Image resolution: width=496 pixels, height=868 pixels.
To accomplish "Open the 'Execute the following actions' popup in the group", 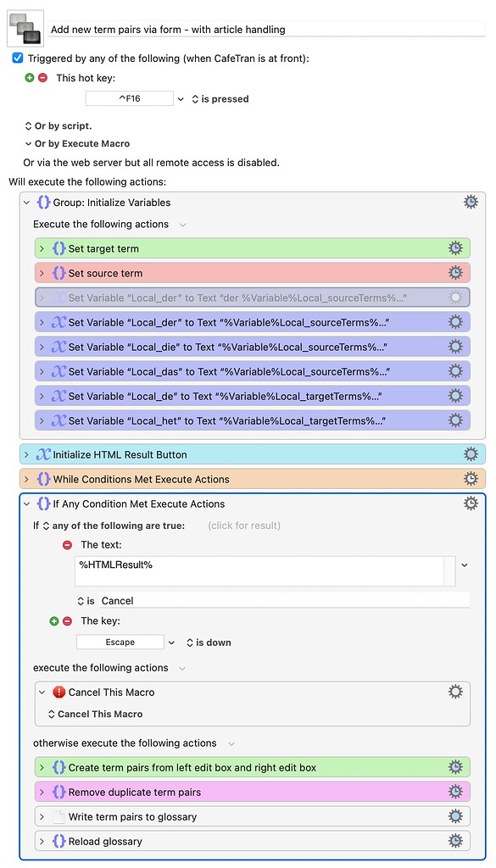I will click(182, 224).
